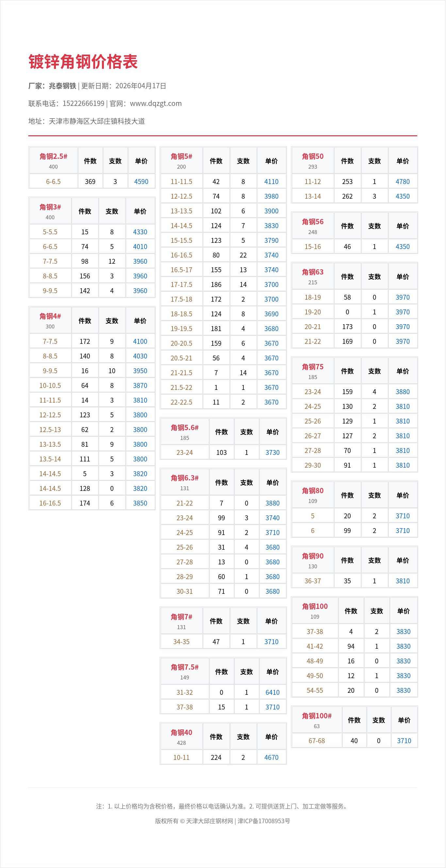The width and height of the screenshot is (446, 868).
Task: Click price 4350 for 15-16 row
Action: (x=403, y=247)
